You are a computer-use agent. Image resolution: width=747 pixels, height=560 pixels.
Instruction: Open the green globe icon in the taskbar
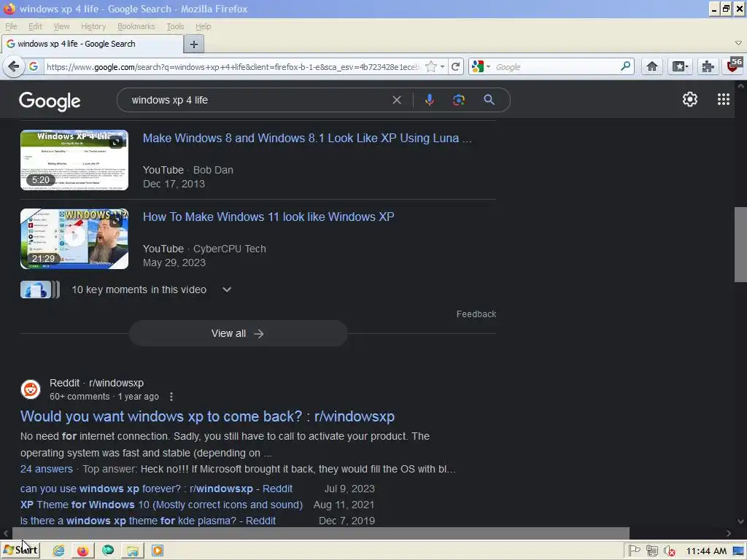pos(108,550)
